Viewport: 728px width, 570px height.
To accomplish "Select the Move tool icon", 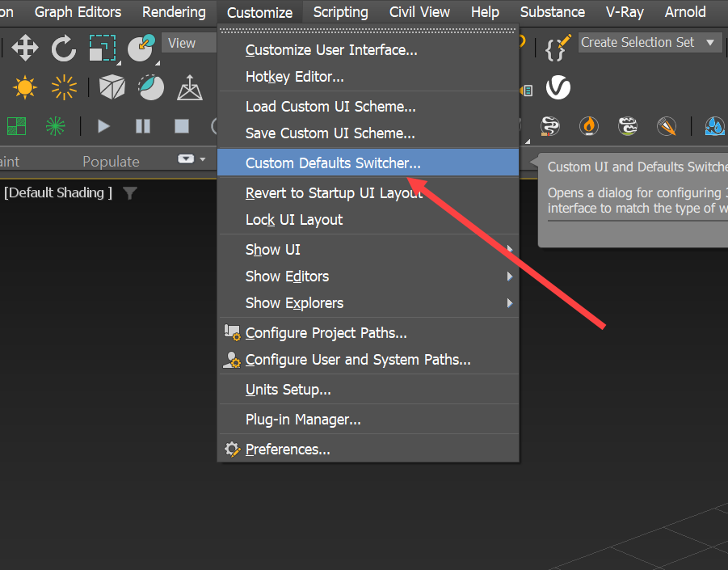I will (x=24, y=48).
